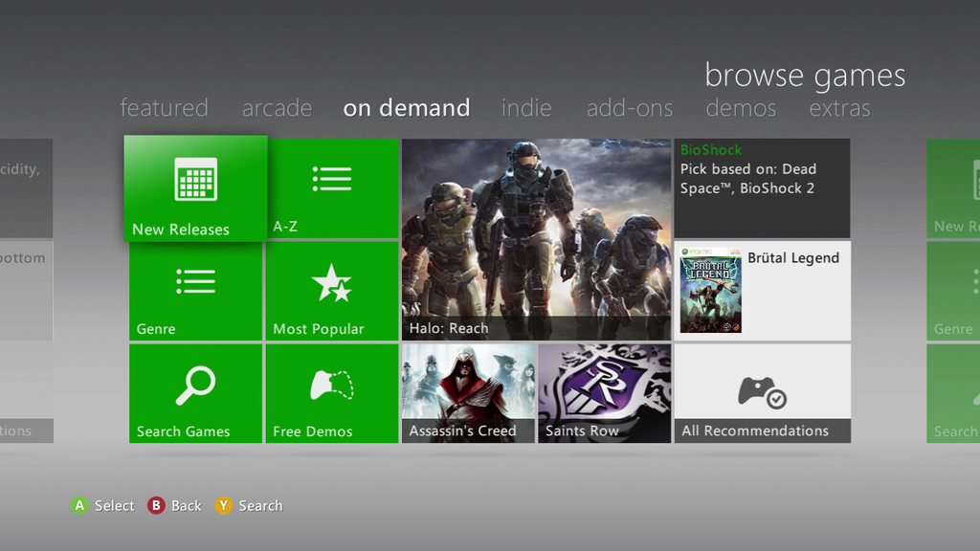This screenshot has width=980, height=551.
Task: Click the Select label in the footer
Action: (x=115, y=505)
